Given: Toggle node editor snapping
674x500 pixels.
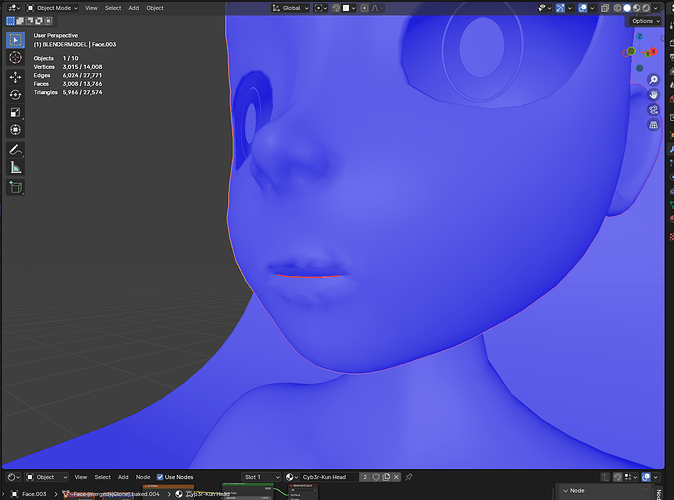Looking at the screenshot, I should (x=618, y=477).
